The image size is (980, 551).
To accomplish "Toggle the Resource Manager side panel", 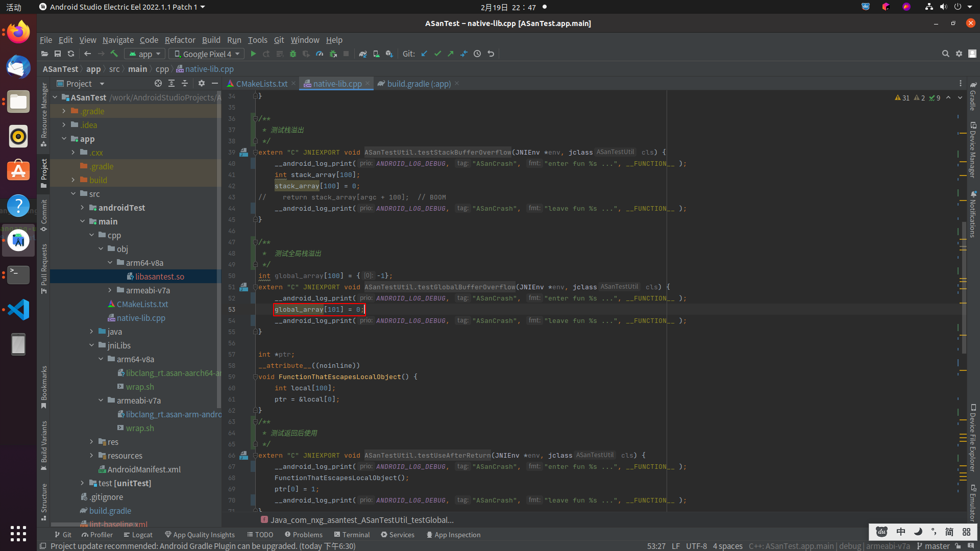I will click(44, 114).
